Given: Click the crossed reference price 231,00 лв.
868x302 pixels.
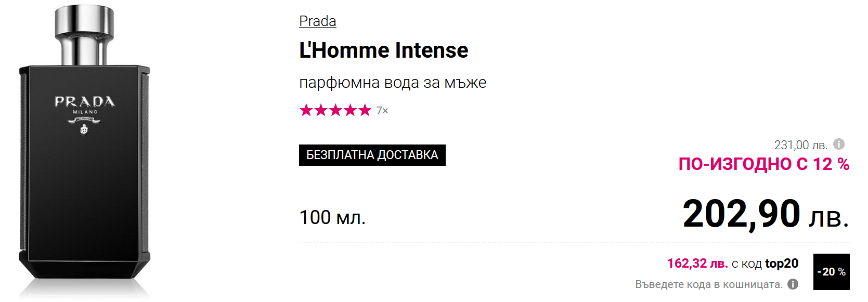Looking at the screenshot, I should pyautogui.click(x=800, y=145).
